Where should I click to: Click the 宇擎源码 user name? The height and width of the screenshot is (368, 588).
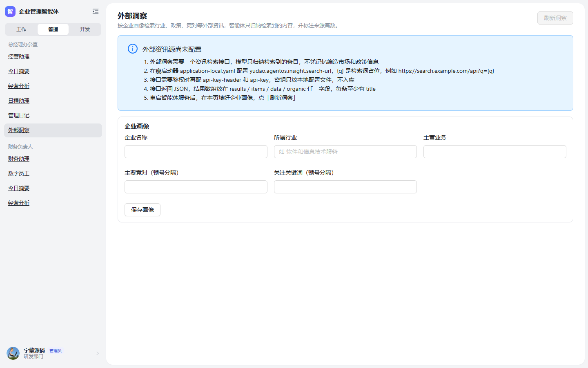[34, 350]
